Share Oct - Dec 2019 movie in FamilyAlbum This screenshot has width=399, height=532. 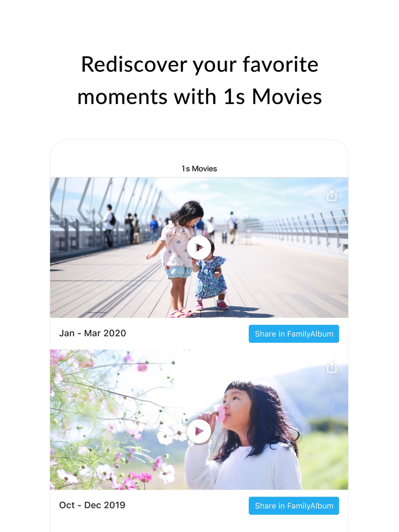294,506
